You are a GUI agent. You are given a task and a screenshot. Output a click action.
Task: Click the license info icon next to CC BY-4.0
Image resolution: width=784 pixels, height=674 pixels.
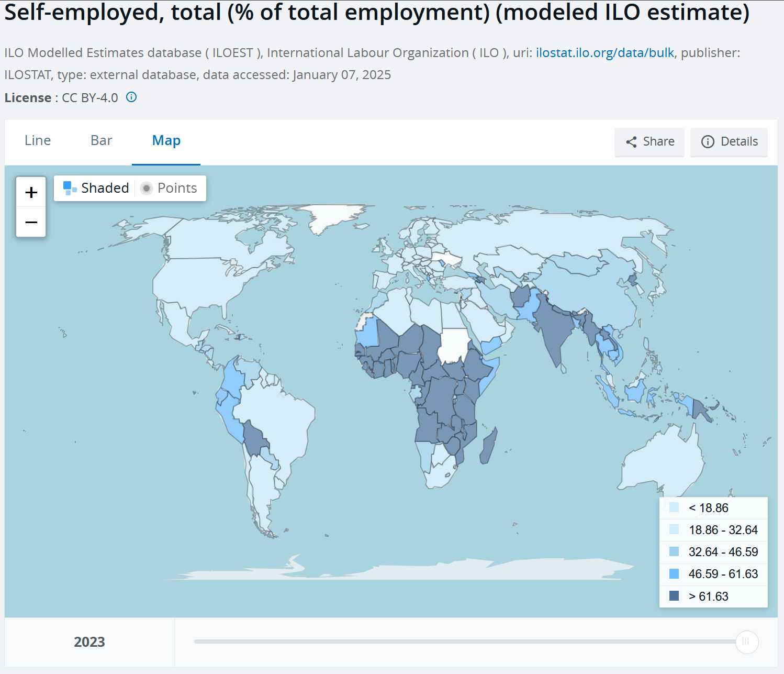pyautogui.click(x=131, y=97)
